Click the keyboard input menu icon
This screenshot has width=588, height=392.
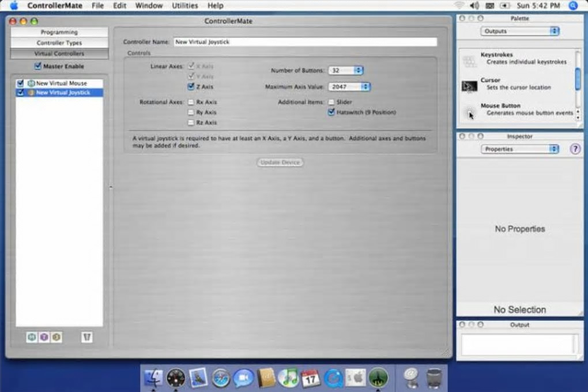[490, 6]
